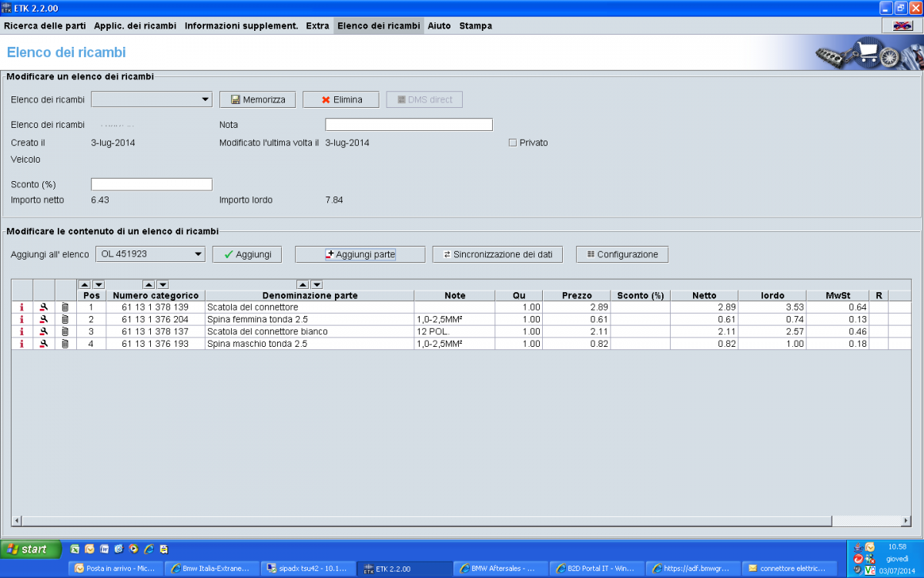Click the Sconto (%) input field

click(x=152, y=184)
